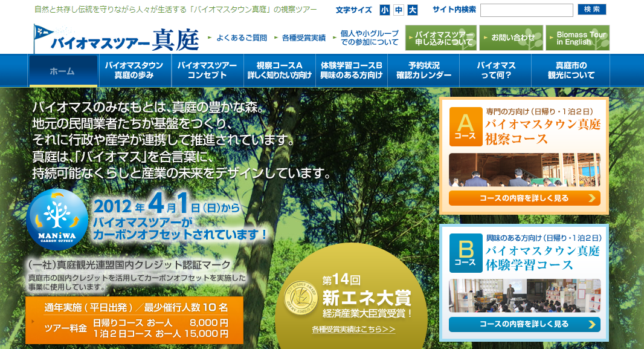Click (一社)真庭観光連盟国内クレジット認証マーク text
The height and width of the screenshot is (349, 644).
pos(129,265)
